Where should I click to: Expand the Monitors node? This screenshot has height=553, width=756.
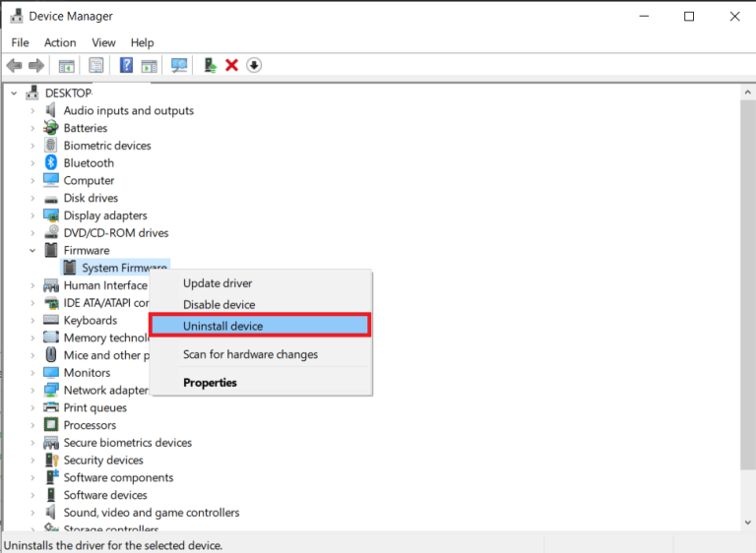tap(32, 373)
